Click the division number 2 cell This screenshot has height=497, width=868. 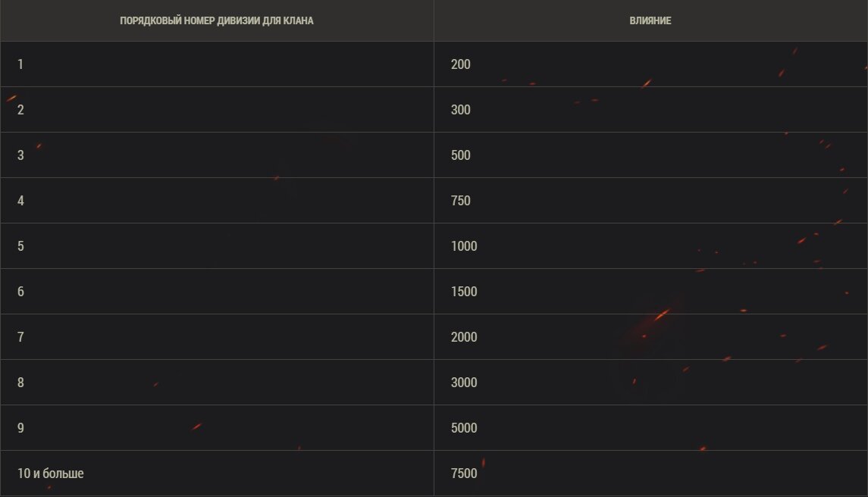[217, 110]
